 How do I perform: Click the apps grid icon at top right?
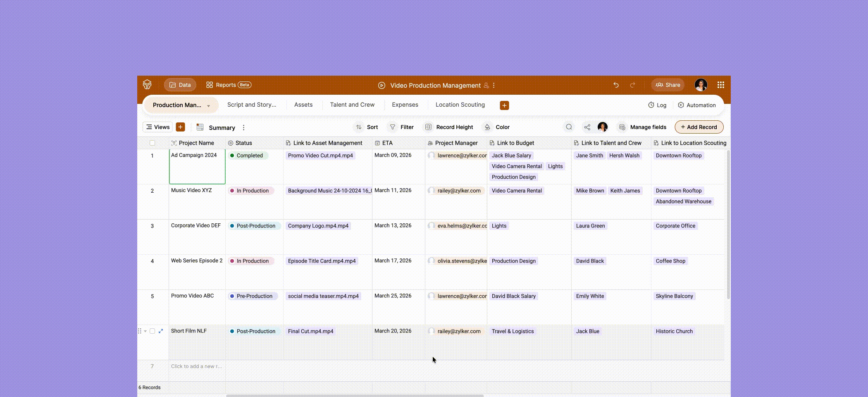coord(721,85)
